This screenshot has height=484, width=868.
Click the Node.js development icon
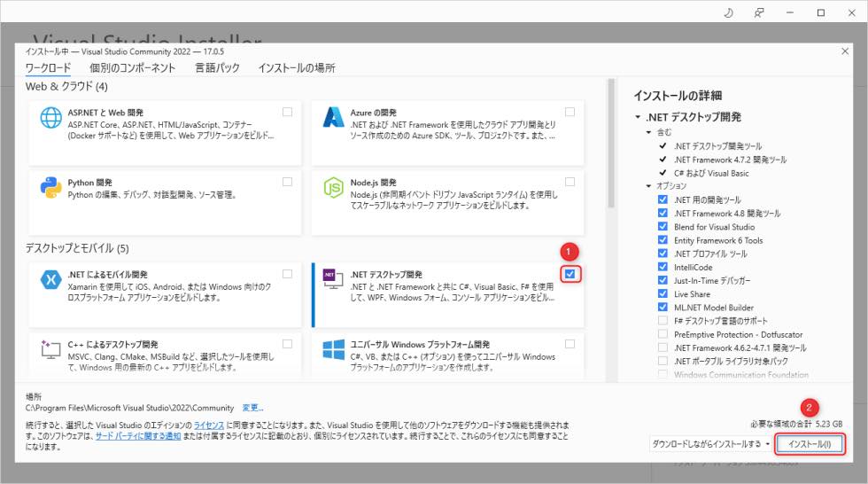point(334,188)
